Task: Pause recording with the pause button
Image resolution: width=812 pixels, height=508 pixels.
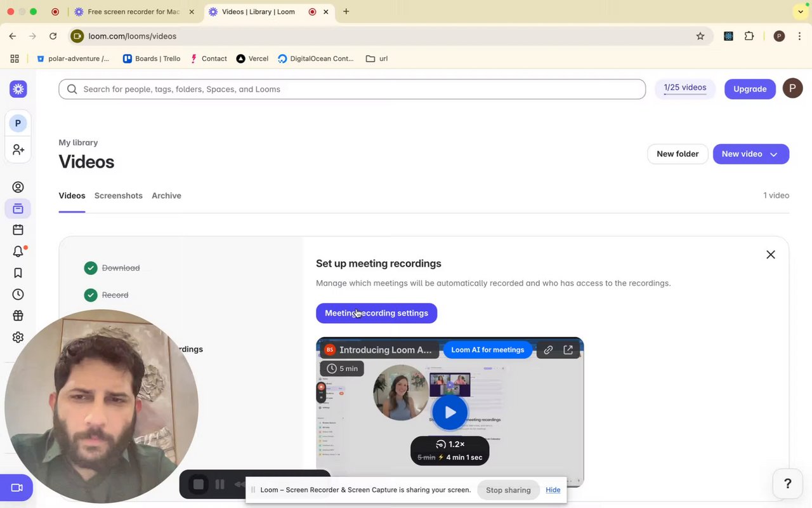Action: [220, 485]
